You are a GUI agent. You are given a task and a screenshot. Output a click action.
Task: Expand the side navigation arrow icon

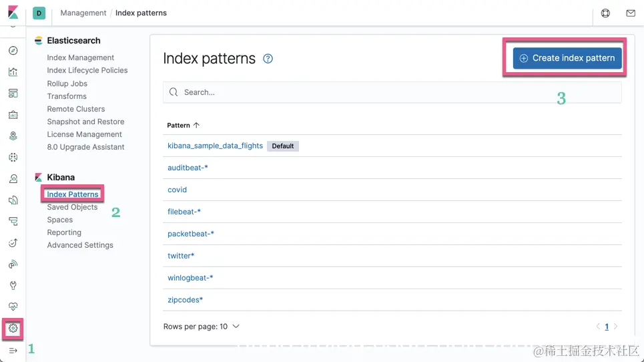coord(13,351)
